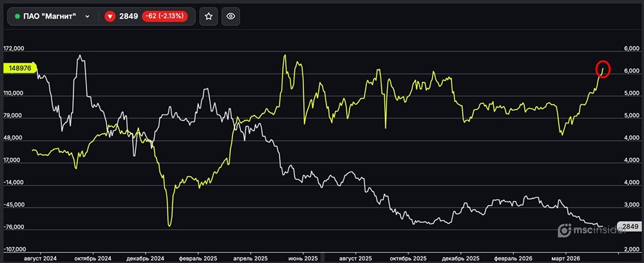Select апрель 2025 on the time axis
644x263 pixels.
250,258
